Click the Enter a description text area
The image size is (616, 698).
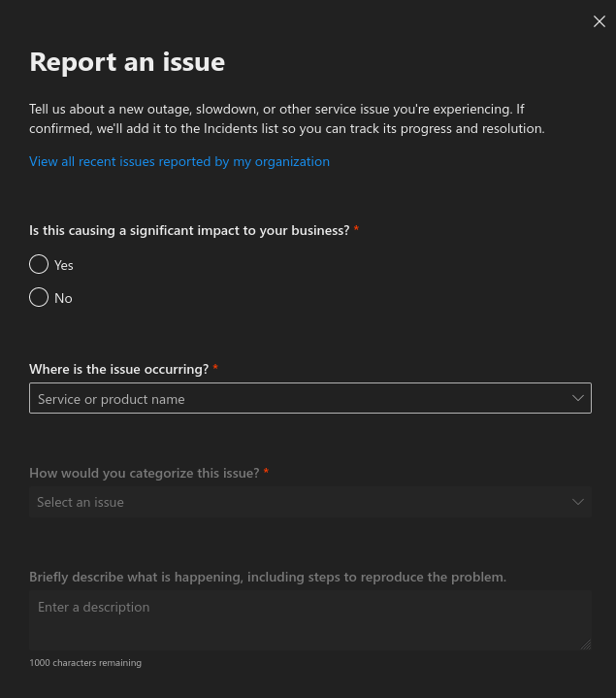310,620
